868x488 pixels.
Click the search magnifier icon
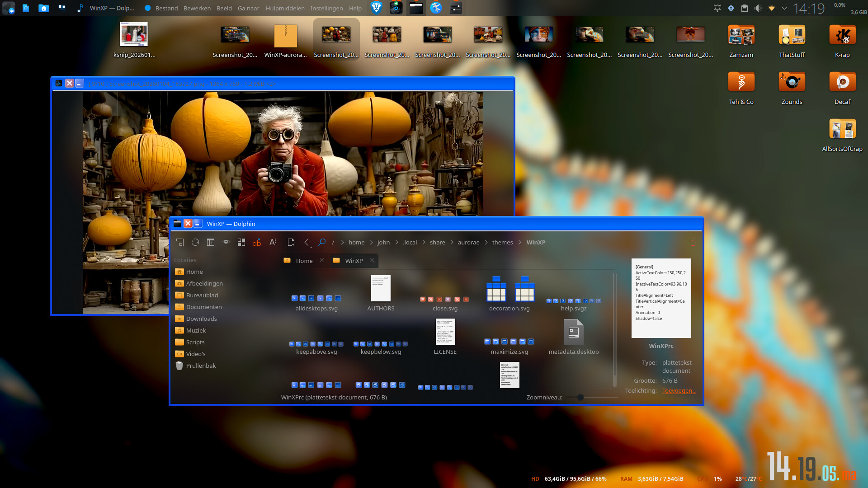pyautogui.click(x=322, y=242)
